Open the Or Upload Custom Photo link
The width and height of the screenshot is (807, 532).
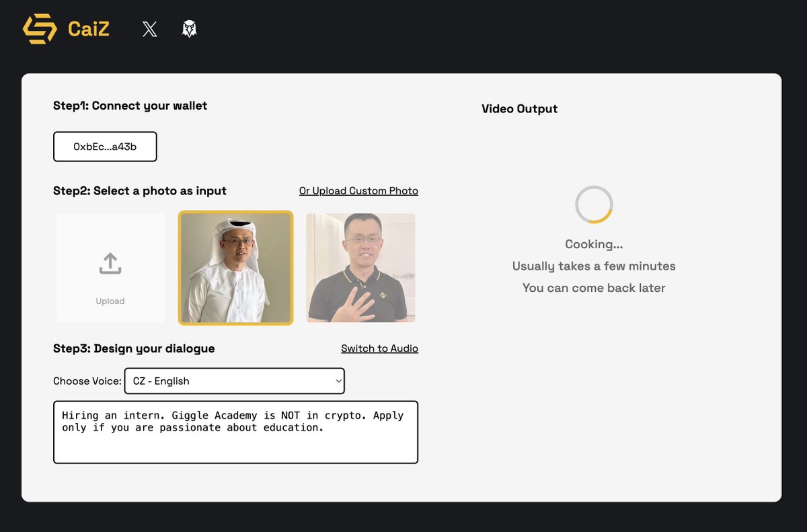tap(358, 191)
